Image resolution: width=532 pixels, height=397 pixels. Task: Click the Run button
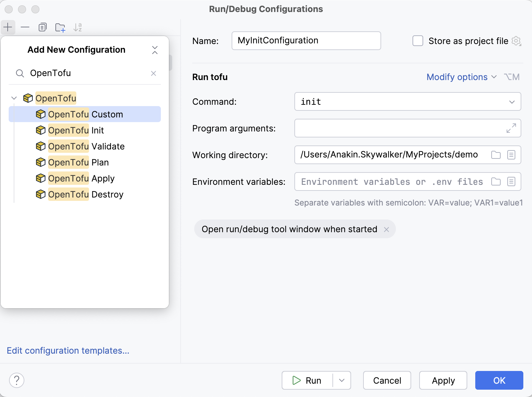click(x=307, y=380)
